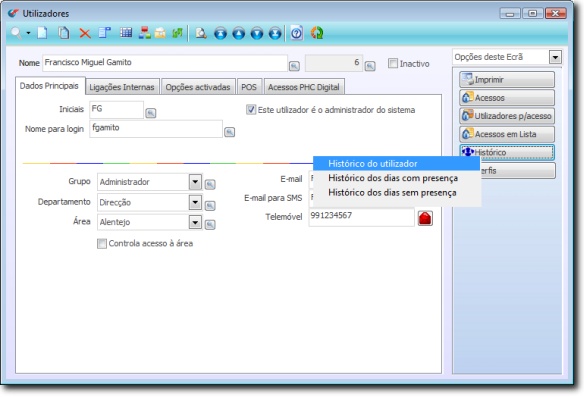
Task: Click lookup icon next to Nome para login
Action: point(229,132)
